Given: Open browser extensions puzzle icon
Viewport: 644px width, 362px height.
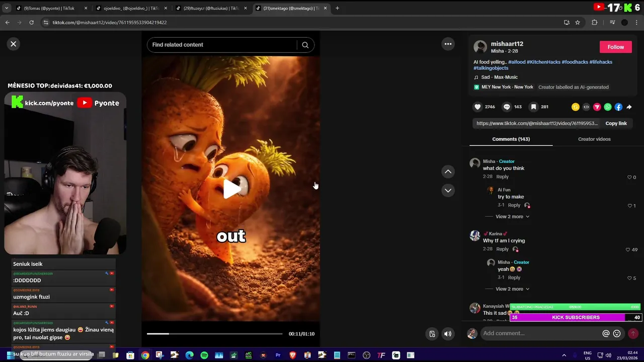Looking at the screenshot, I should point(594,22).
